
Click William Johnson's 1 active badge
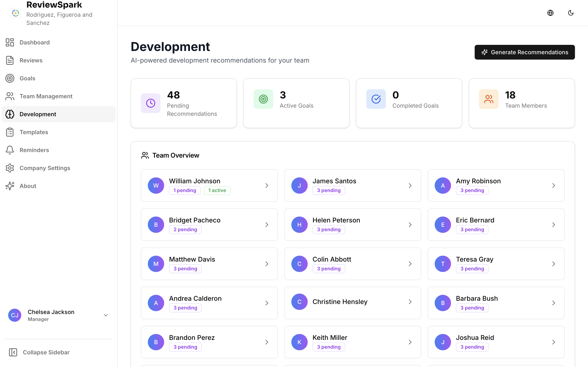pyautogui.click(x=217, y=190)
